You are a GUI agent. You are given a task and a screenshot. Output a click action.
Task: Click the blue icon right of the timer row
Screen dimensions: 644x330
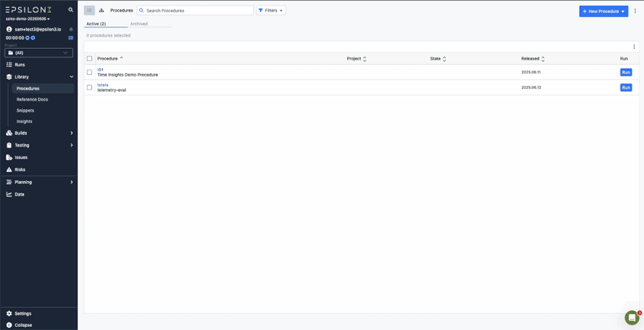pos(71,38)
